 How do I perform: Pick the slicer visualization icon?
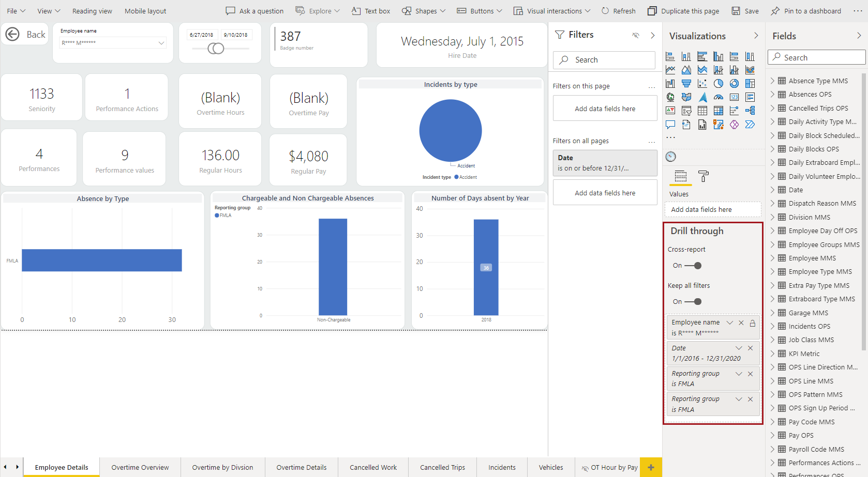[686, 110]
